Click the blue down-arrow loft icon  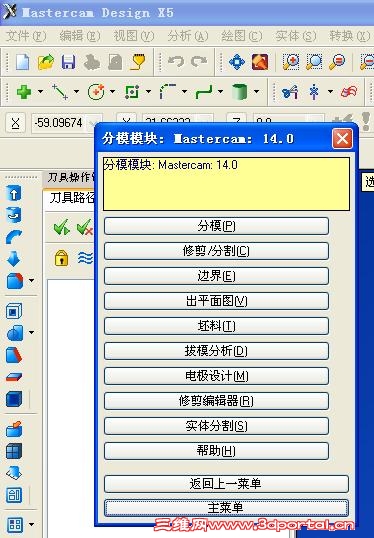14,258
